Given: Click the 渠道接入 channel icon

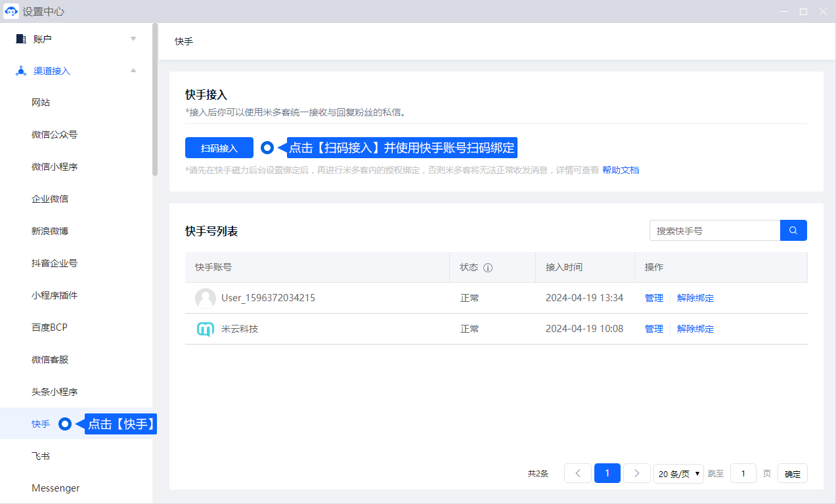Looking at the screenshot, I should click(x=21, y=71).
